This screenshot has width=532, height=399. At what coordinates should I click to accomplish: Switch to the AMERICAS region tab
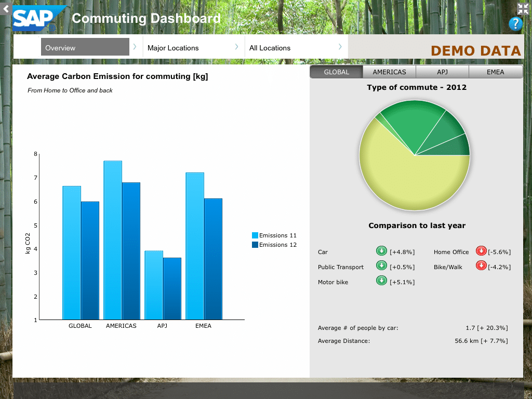389,72
